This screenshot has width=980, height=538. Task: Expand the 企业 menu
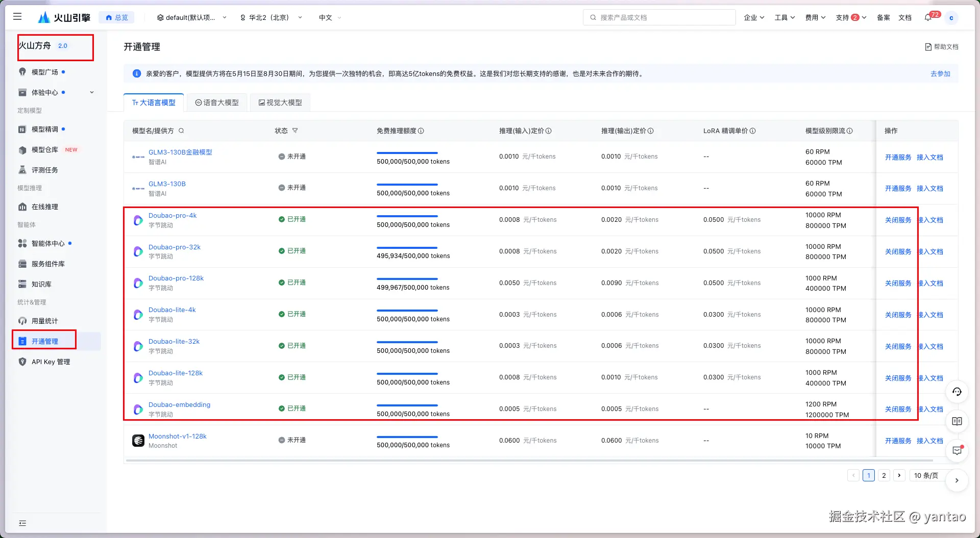pos(754,17)
